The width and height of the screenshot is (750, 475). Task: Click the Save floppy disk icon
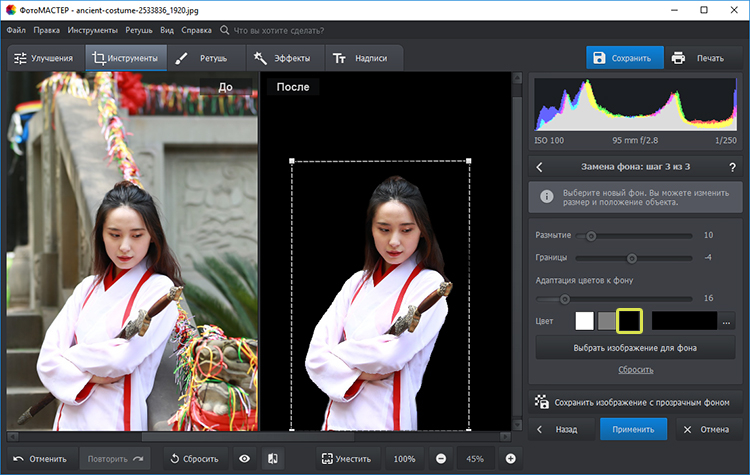599,58
